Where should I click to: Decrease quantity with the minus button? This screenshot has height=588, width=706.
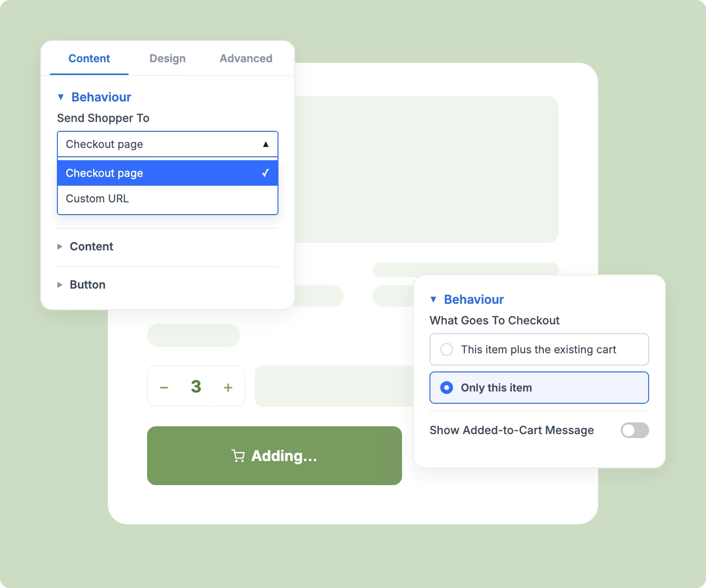[x=164, y=387]
